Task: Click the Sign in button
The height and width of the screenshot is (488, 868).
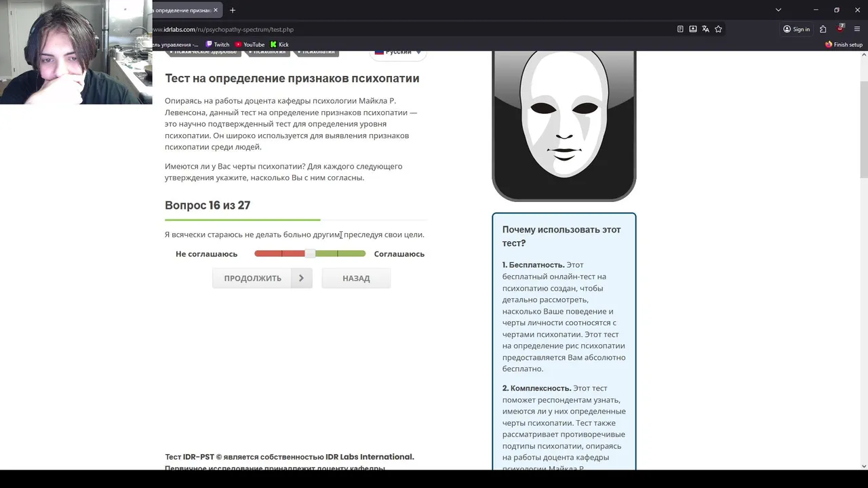Action: click(797, 29)
